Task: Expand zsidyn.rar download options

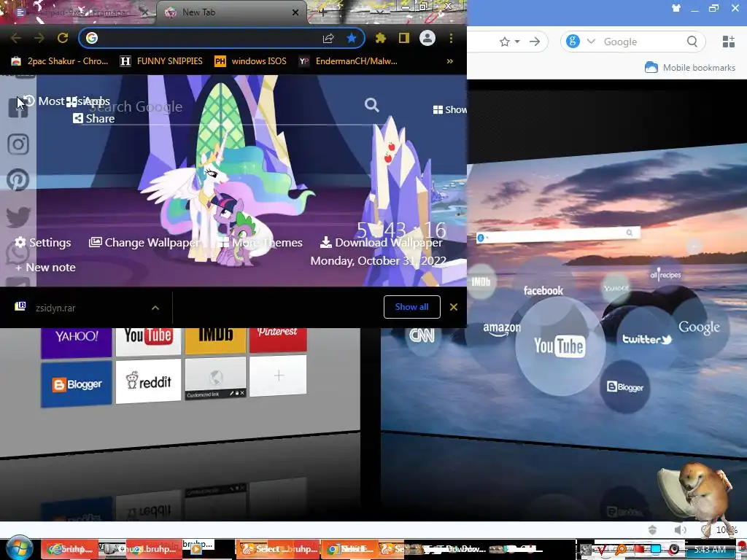Action: tap(155, 308)
